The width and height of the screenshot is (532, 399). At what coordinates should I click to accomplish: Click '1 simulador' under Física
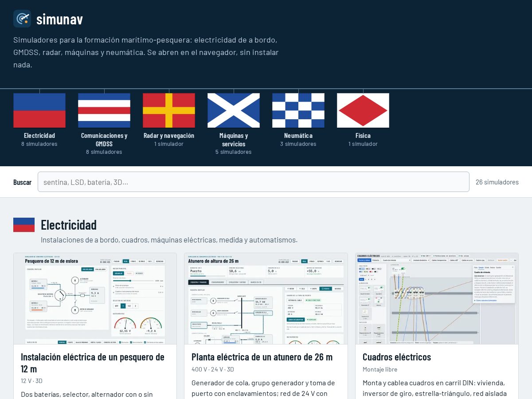pyautogui.click(x=363, y=144)
